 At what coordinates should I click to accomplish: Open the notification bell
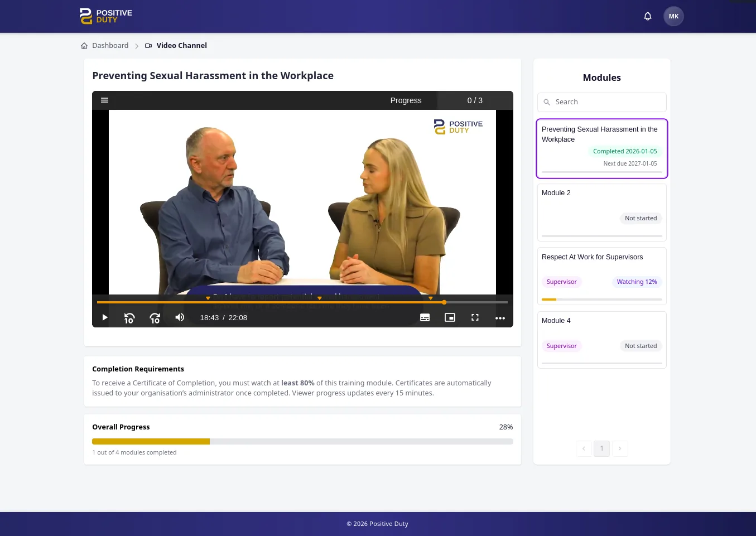tap(647, 16)
